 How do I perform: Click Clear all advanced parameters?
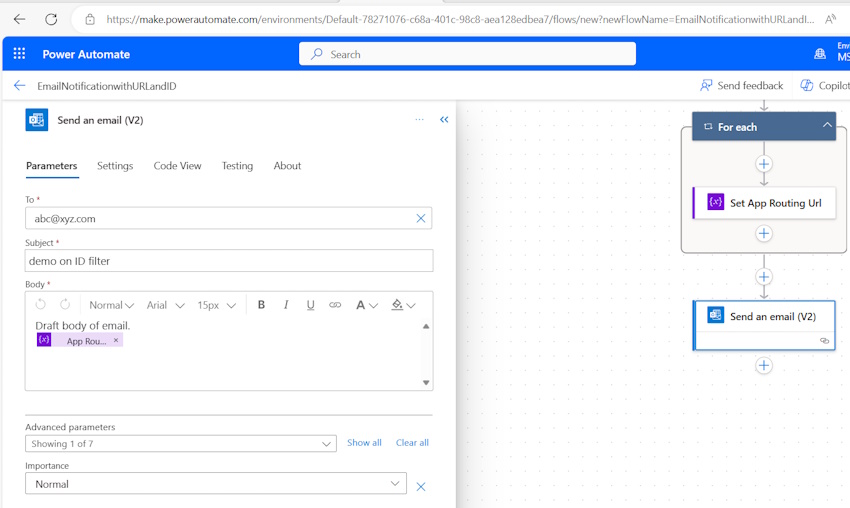tap(412, 442)
